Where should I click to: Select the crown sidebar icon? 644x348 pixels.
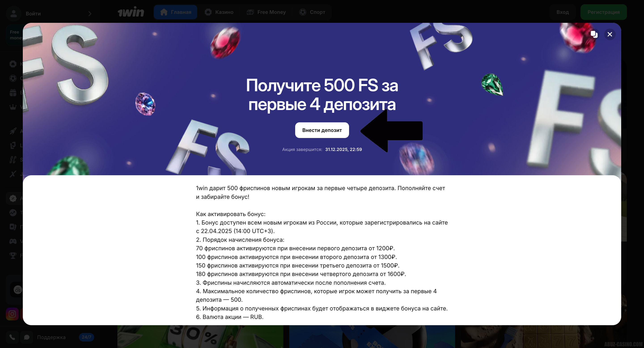(x=13, y=107)
